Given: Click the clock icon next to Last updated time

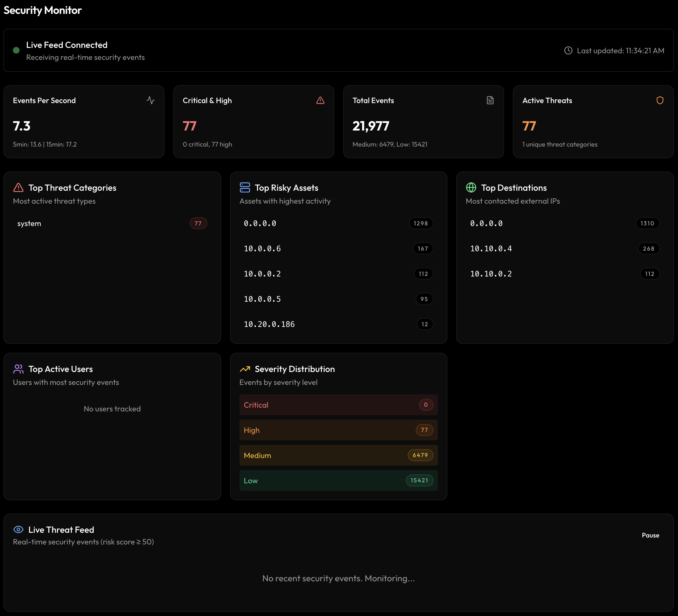Looking at the screenshot, I should [568, 50].
